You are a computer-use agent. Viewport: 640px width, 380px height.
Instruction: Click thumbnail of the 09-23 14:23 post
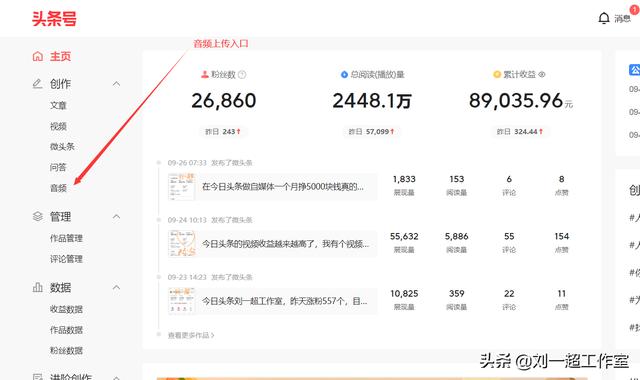tap(182, 301)
